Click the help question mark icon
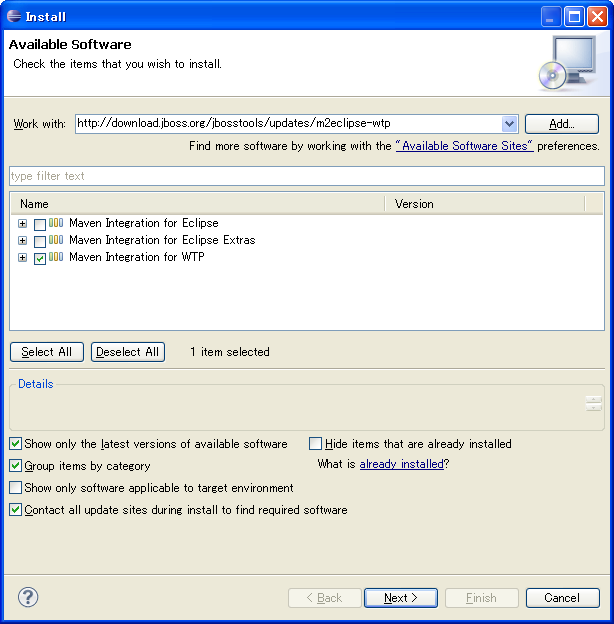The height and width of the screenshot is (624, 614). coord(28,597)
